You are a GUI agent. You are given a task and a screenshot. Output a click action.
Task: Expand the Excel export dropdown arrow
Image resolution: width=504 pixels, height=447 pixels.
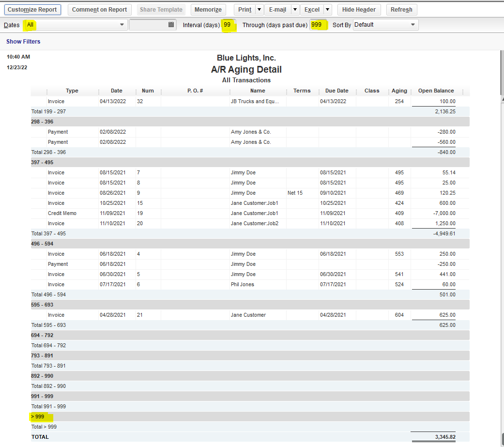328,10
